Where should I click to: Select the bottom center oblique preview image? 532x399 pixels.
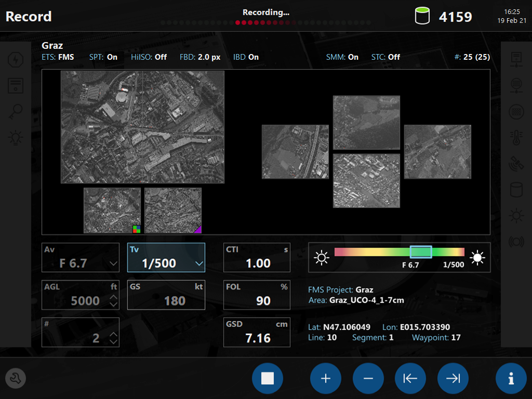[x=366, y=180]
